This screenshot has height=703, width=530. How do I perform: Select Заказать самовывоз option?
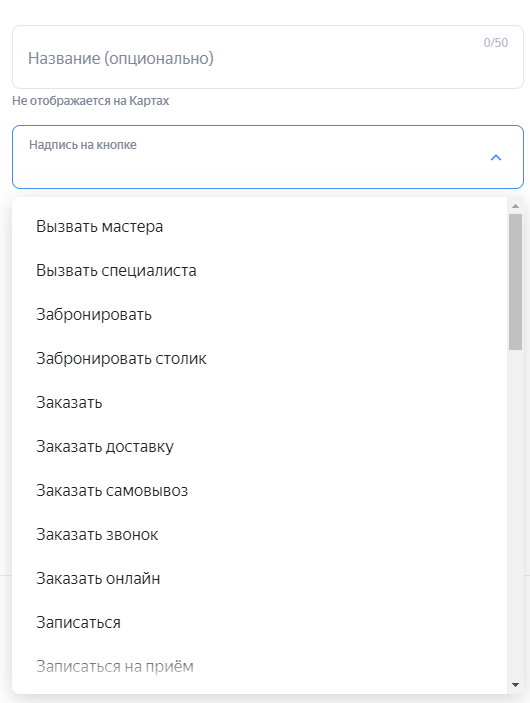[259, 490]
